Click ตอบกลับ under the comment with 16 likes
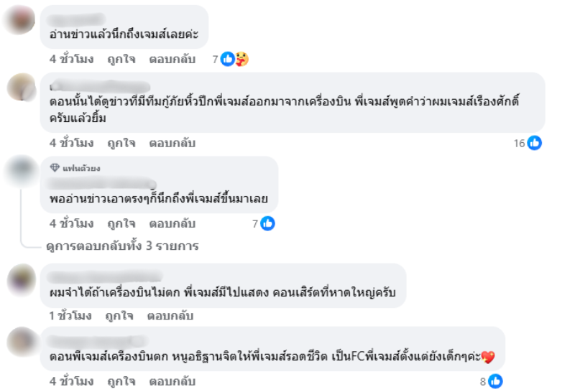Screen dimensions: 575x392 coord(172,143)
